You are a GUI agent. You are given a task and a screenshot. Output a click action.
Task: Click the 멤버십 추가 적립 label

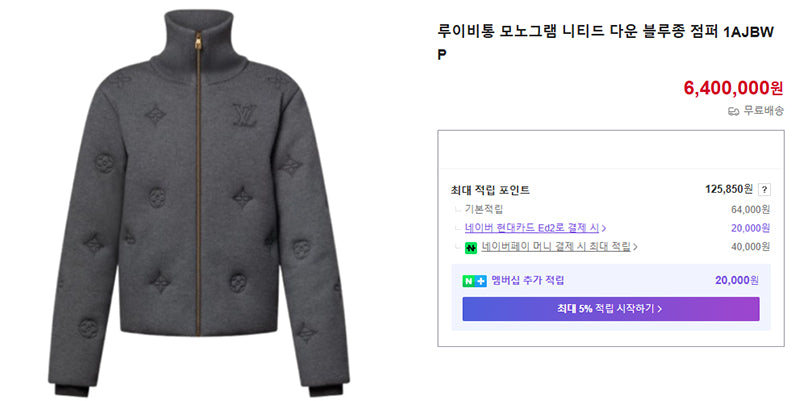528,280
